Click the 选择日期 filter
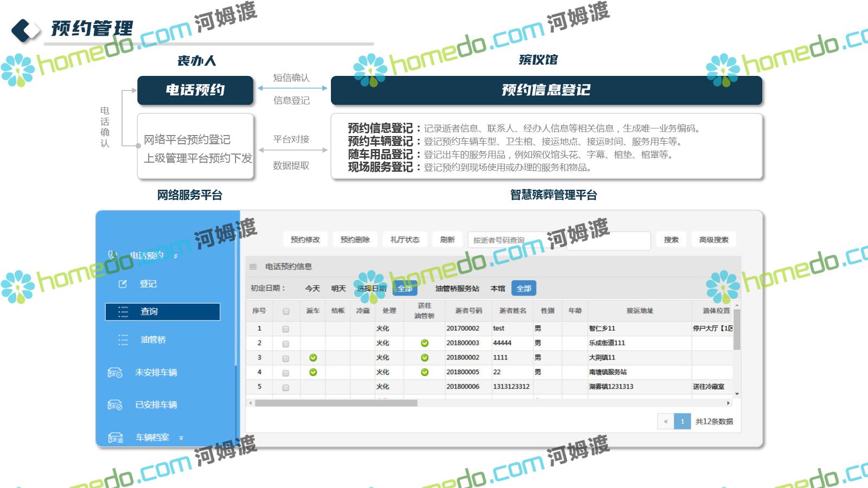868x488 pixels. (x=372, y=288)
